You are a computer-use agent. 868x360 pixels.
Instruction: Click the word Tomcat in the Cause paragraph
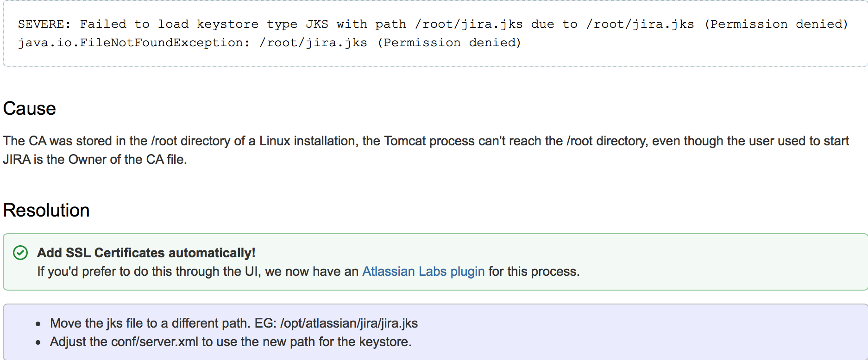[404, 141]
